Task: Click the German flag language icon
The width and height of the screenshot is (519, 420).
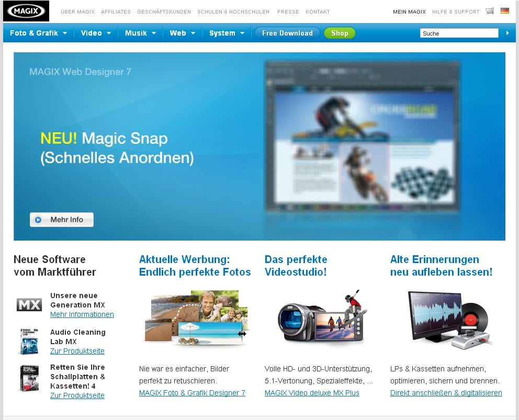Action: (505, 11)
